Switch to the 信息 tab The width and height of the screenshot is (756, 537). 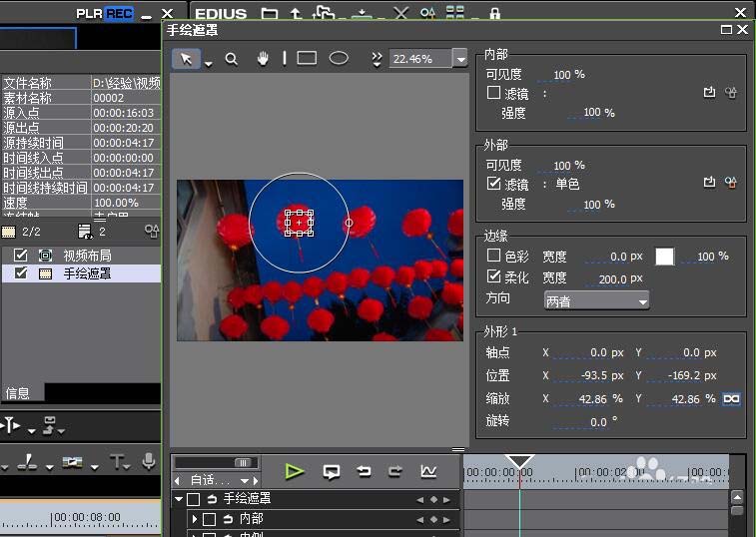(18, 393)
